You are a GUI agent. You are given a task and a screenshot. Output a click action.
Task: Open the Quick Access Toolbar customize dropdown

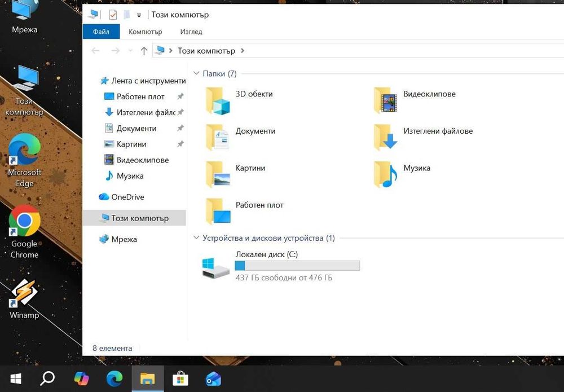pos(139,15)
